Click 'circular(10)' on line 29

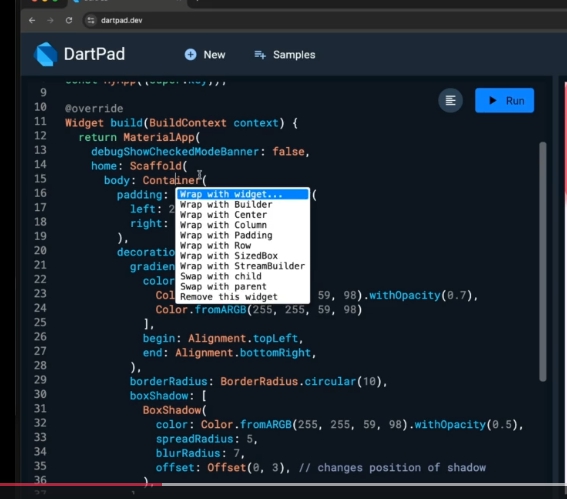pos(342,381)
